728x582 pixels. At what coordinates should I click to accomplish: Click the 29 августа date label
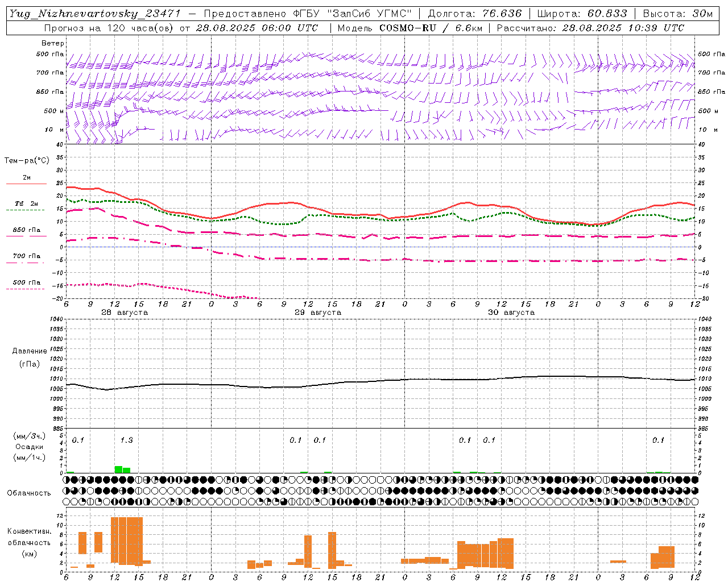(x=318, y=313)
